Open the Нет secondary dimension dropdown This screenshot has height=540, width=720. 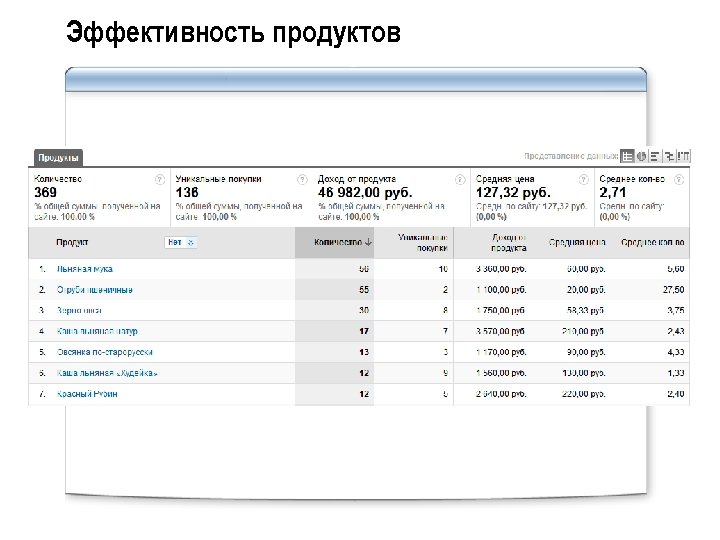181,242
